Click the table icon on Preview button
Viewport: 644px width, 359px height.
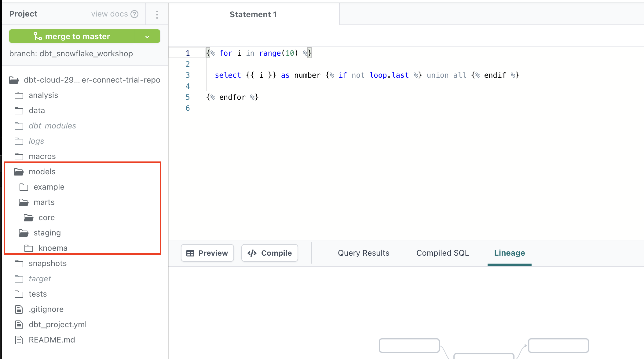190,253
